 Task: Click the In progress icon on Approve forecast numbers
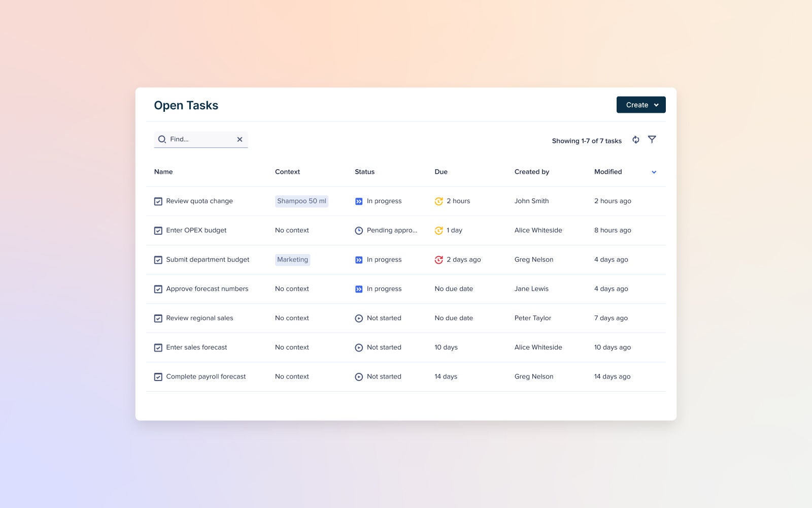(358, 289)
